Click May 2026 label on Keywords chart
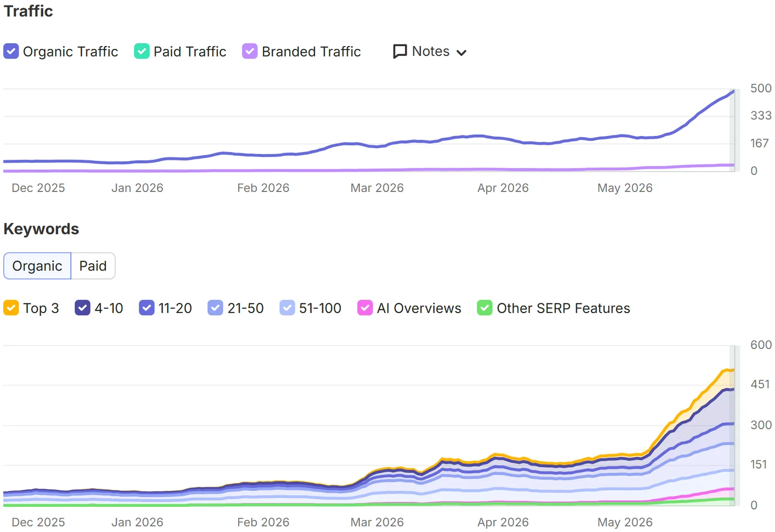This screenshot has height=532, width=775. pos(625,522)
